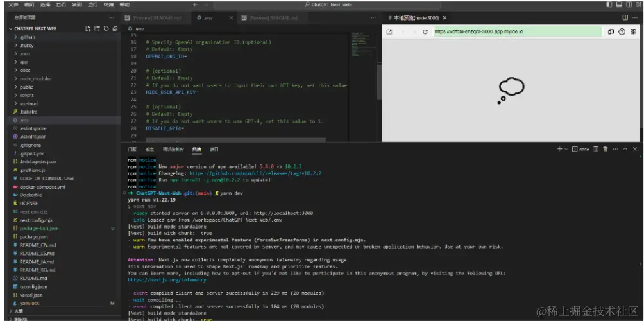Open yarn.lock in explorer
Viewport: 644px width, 323px height.
coord(29,303)
